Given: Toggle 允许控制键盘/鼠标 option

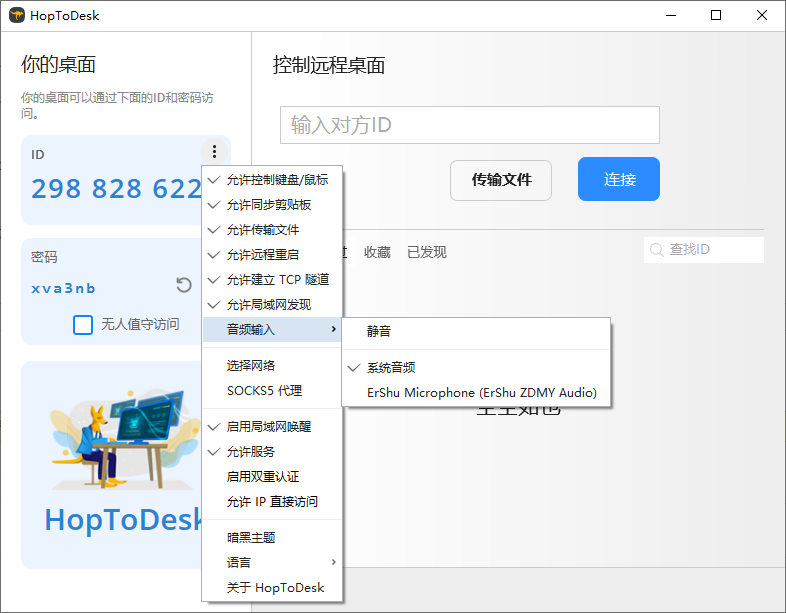Looking at the screenshot, I should (272, 180).
